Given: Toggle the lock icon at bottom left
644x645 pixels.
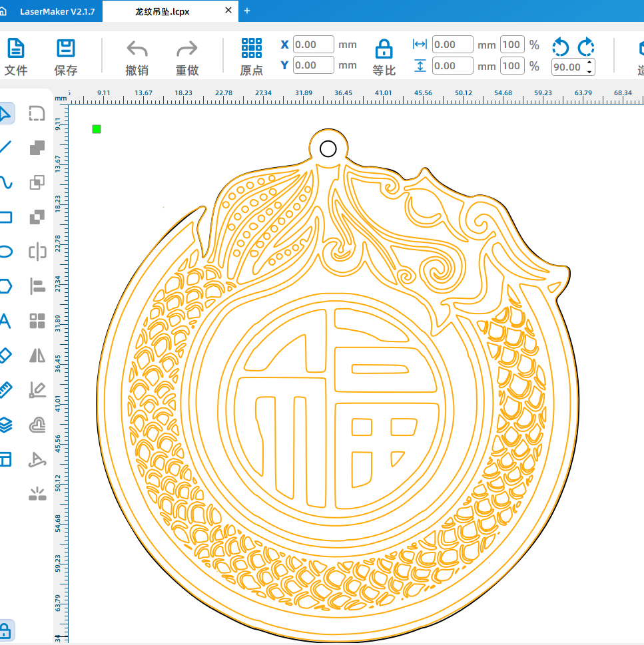Looking at the screenshot, I should 5,630.
